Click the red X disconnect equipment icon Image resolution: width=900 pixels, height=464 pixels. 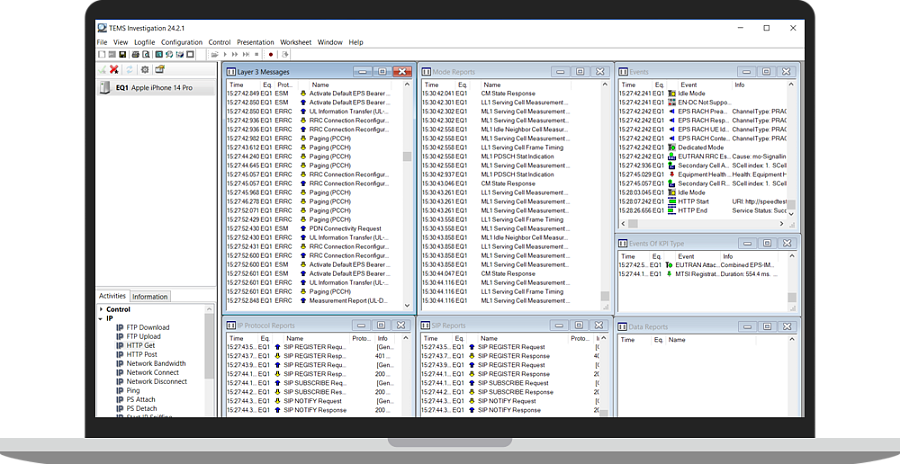115,70
